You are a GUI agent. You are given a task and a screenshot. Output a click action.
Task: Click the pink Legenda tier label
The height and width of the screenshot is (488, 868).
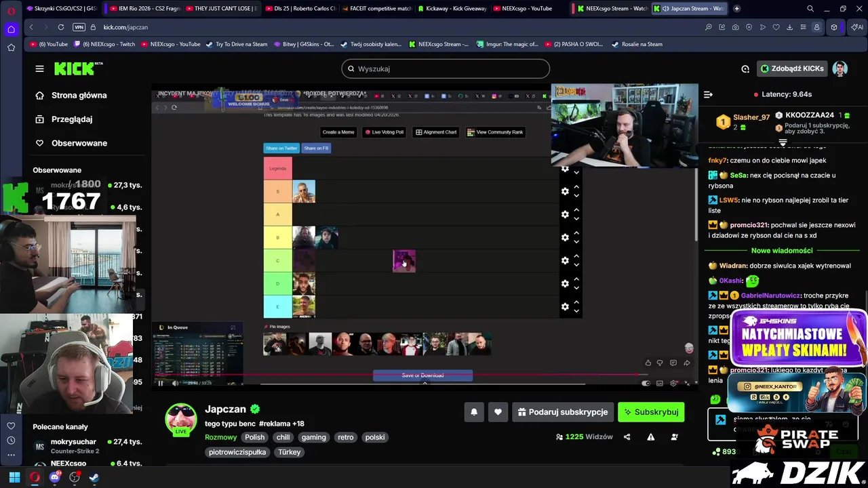[x=277, y=168]
